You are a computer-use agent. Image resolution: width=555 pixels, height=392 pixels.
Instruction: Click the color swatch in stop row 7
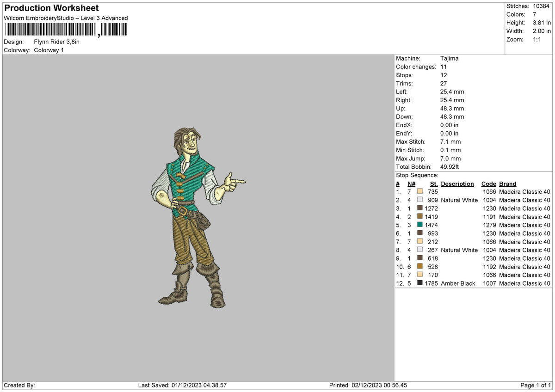click(420, 241)
